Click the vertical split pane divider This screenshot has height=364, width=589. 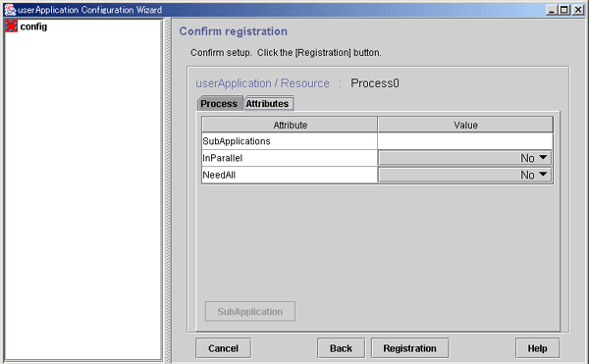tap(168, 190)
